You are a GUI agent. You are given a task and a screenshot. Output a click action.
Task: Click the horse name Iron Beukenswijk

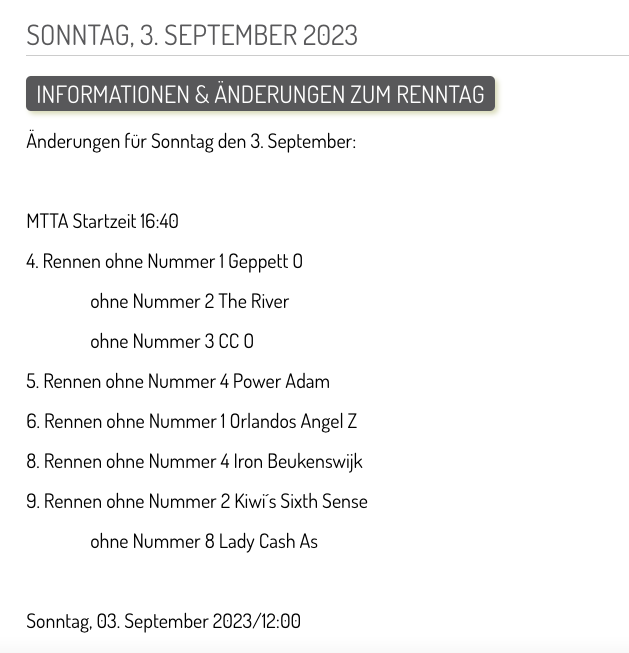click(x=298, y=461)
